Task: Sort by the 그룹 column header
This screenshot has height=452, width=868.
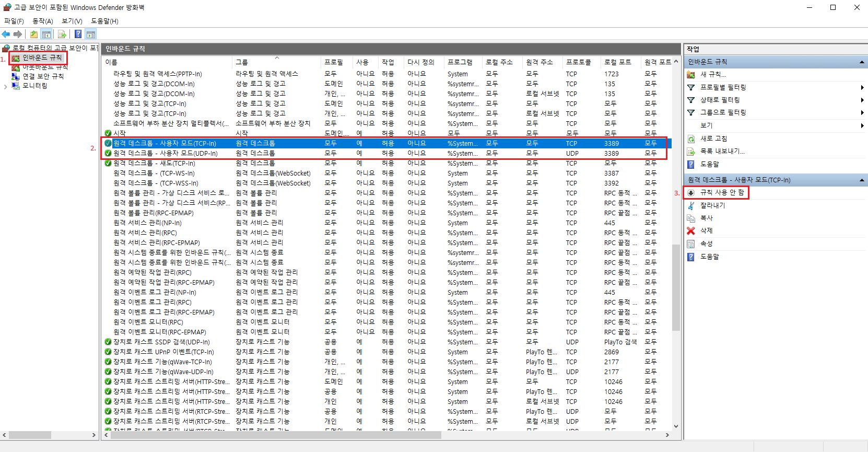Action: [277, 62]
